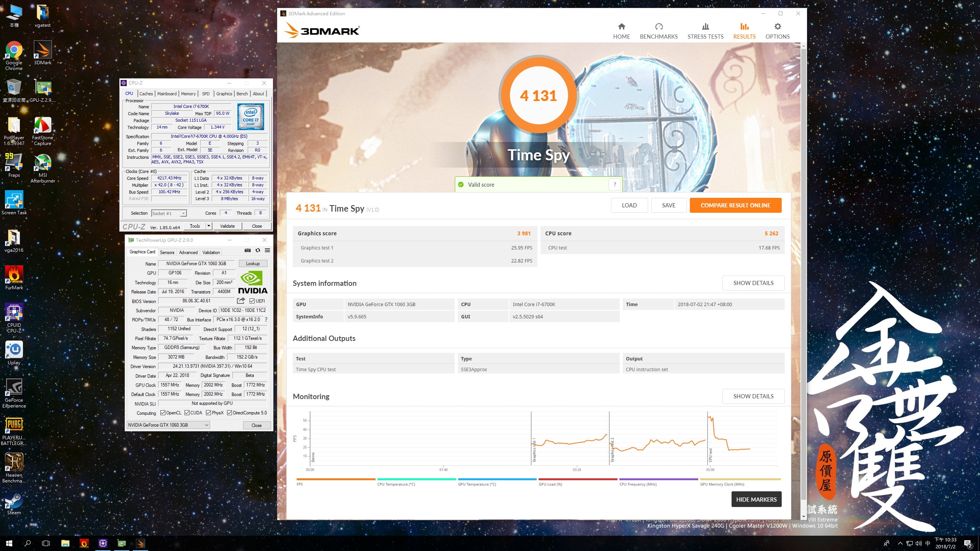This screenshot has width=980, height=551.
Task: Select the red GPU Load legend bar
Action: 578,479
